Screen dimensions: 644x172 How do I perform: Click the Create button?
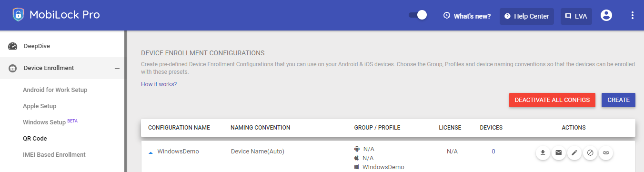(x=618, y=100)
